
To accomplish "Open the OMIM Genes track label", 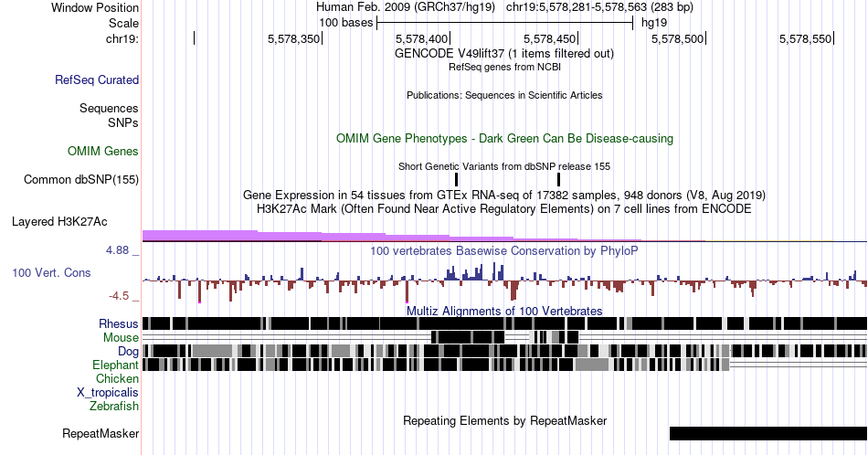I will point(102,151).
